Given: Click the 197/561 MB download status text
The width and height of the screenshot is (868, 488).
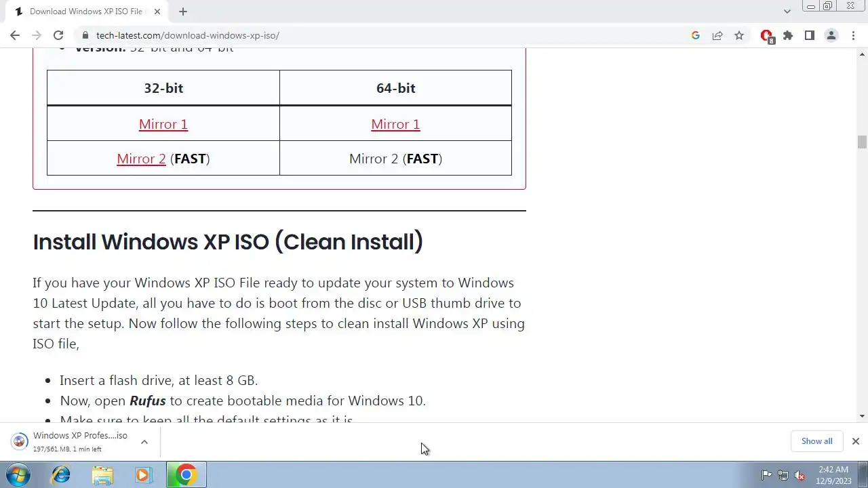Looking at the screenshot, I should [x=67, y=449].
